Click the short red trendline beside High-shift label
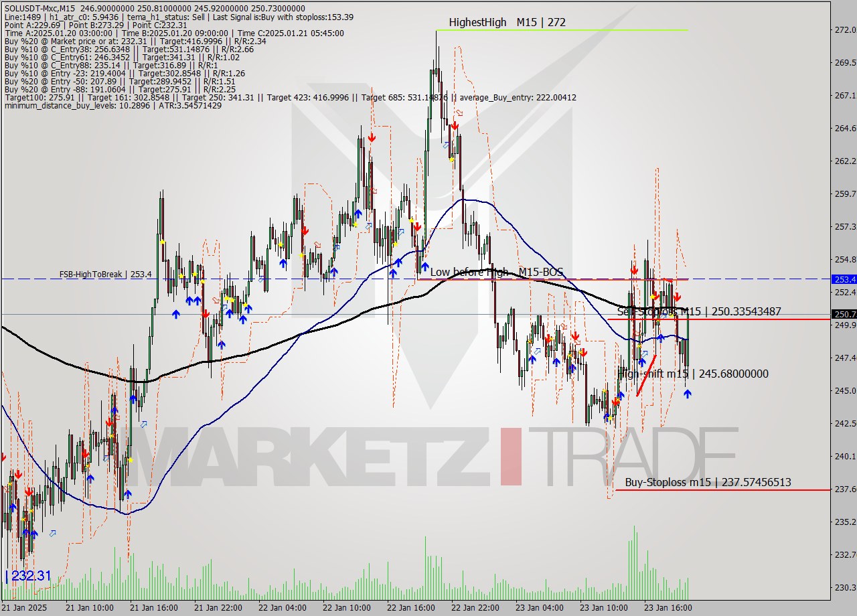This screenshot has width=857, height=616. pyautogui.click(x=645, y=375)
